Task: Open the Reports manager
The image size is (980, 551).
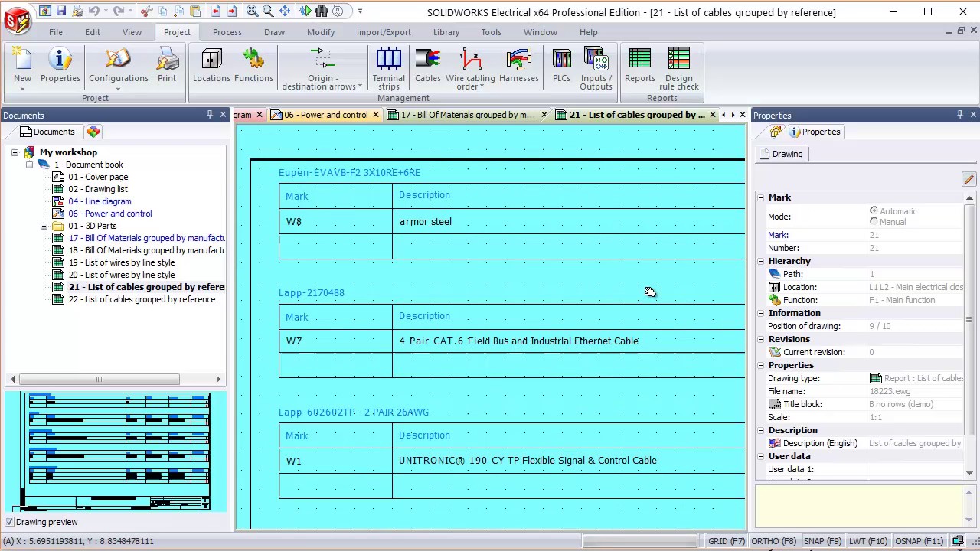Action: click(640, 66)
